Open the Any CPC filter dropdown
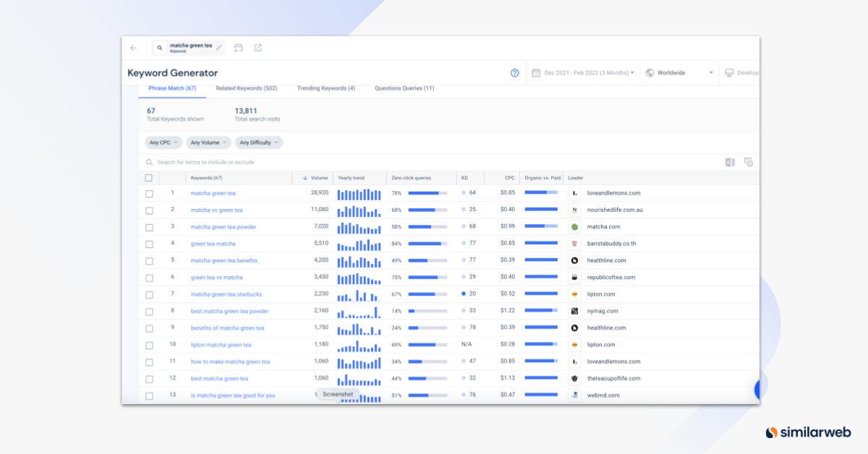This screenshot has width=868, height=454. click(x=161, y=142)
